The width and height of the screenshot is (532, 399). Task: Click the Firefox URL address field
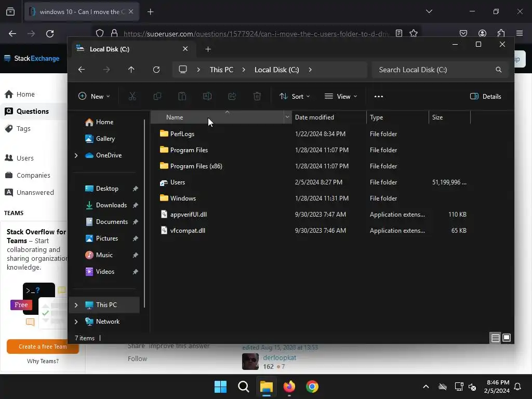tap(256, 34)
